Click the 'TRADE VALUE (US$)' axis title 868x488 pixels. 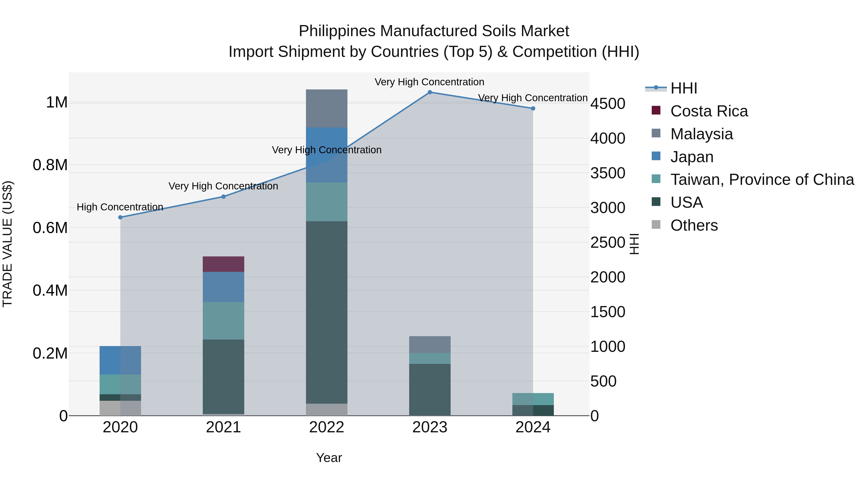coord(7,244)
